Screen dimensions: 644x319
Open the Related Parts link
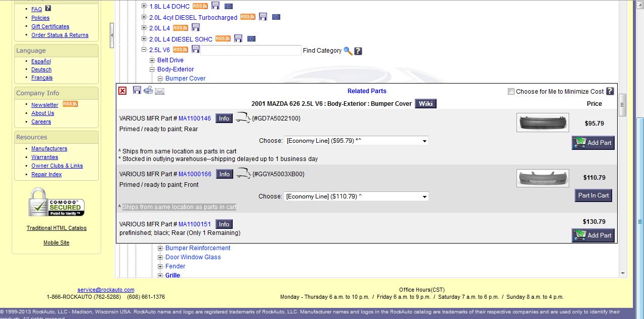tap(367, 91)
